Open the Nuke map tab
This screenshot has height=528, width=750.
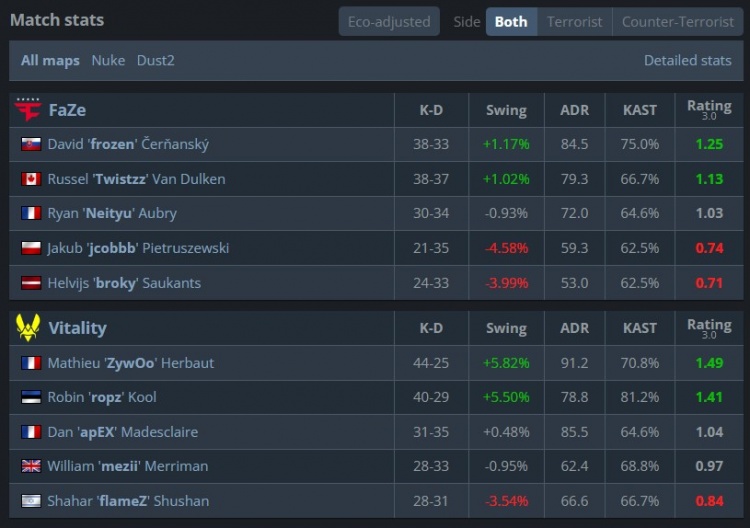(108, 60)
